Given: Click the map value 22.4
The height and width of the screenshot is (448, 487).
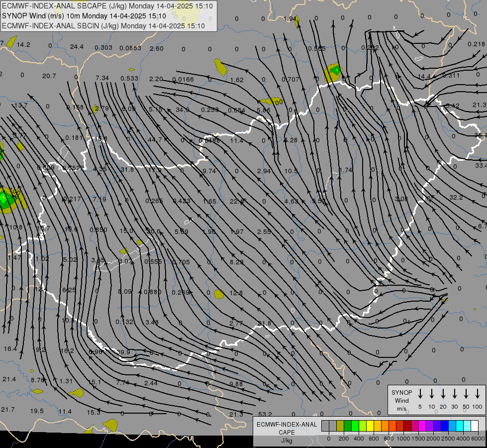Looking at the screenshot, I should click(x=237, y=202).
